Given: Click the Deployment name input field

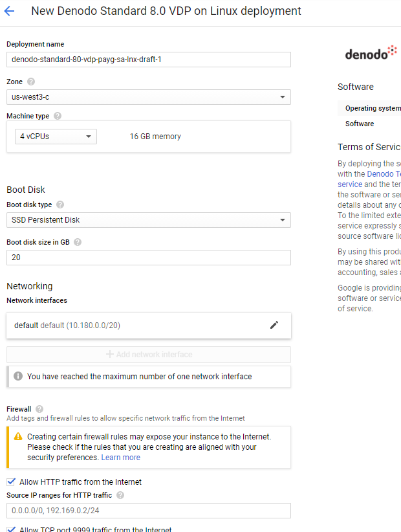Looking at the screenshot, I should (x=149, y=60).
